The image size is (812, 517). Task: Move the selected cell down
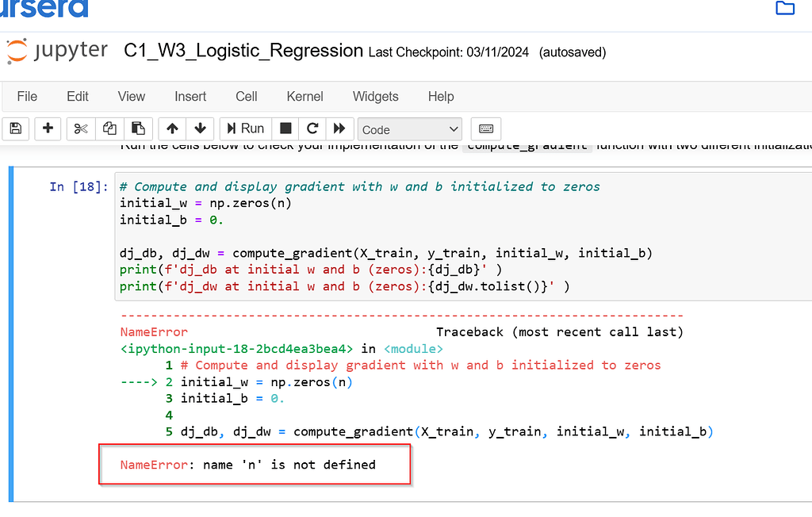tap(200, 128)
